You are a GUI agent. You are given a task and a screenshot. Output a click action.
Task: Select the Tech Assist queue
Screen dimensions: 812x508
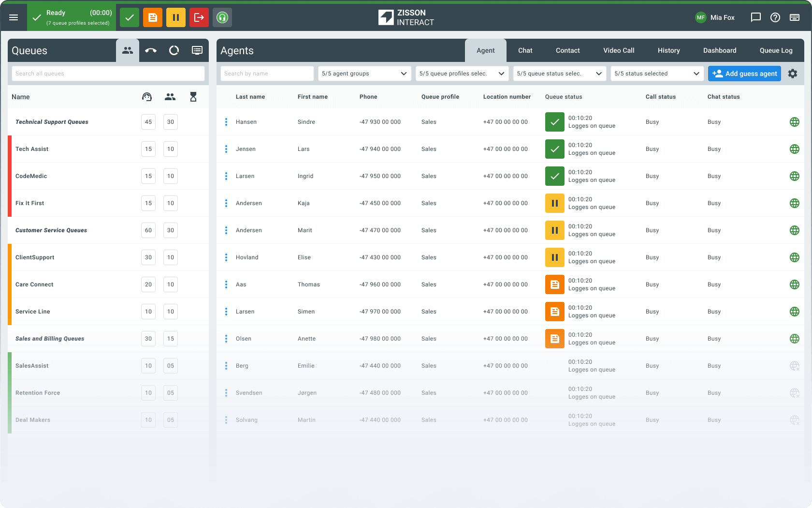coord(108,149)
